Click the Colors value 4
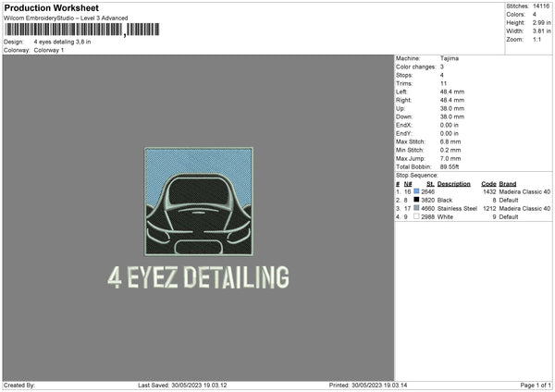This screenshot has height=392, width=555. [535, 15]
